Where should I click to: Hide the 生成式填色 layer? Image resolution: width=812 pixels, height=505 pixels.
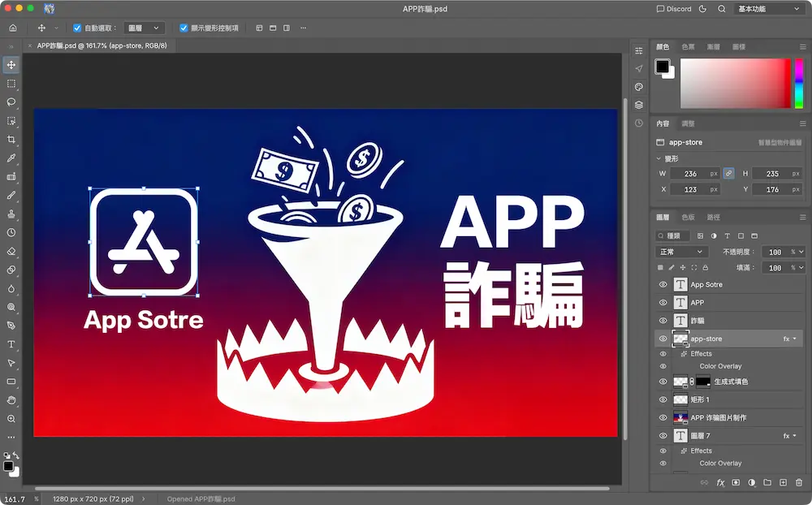pyautogui.click(x=663, y=382)
